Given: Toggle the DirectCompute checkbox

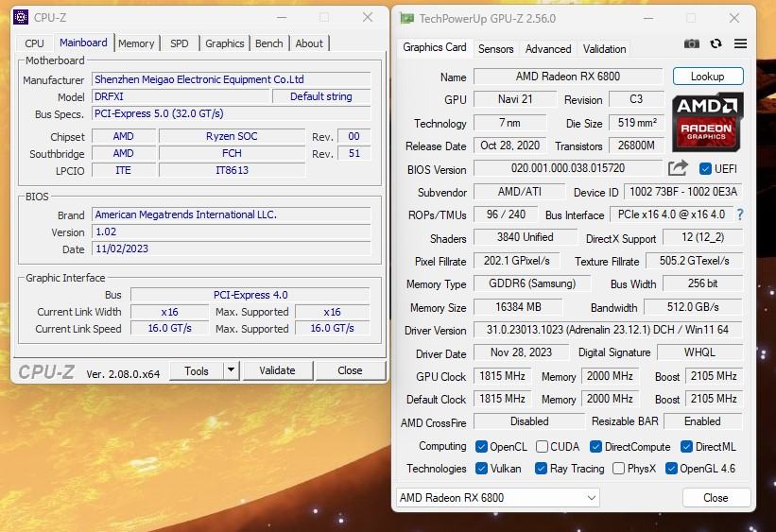Looking at the screenshot, I should point(595,446).
